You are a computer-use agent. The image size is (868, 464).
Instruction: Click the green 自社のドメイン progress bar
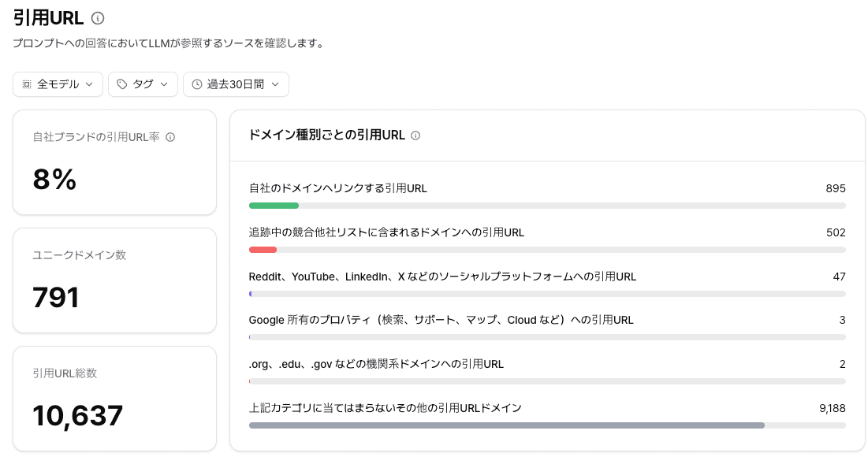(274, 206)
